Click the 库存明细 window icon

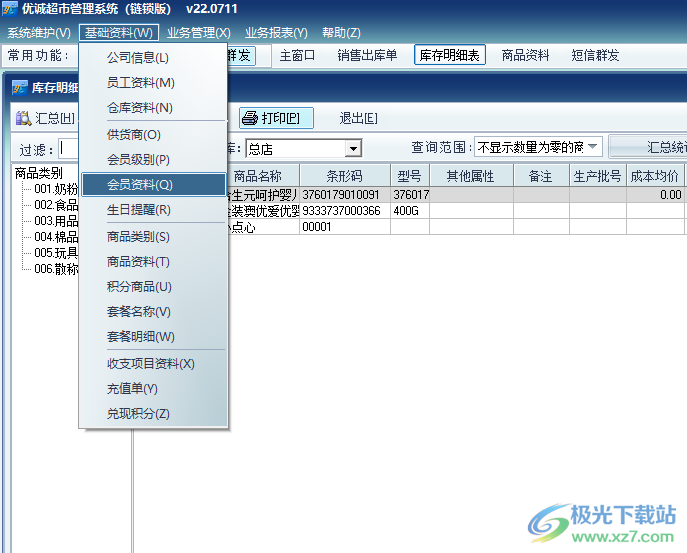19,88
